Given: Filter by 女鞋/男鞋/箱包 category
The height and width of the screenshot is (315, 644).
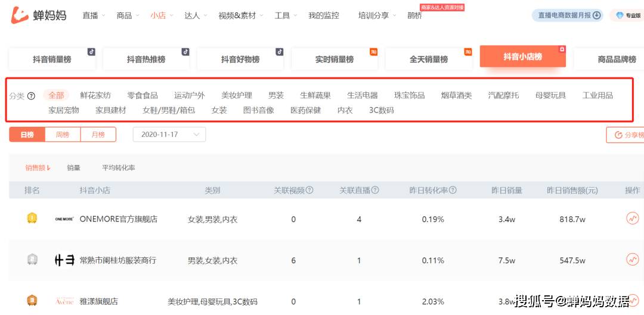Looking at the screenshot, I should point(169,110).
